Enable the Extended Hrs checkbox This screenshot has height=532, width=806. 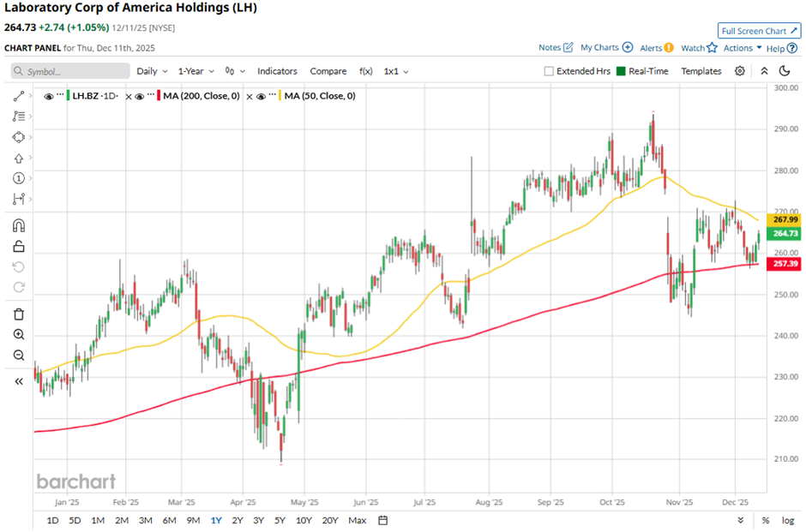click(x=549, y=71)
